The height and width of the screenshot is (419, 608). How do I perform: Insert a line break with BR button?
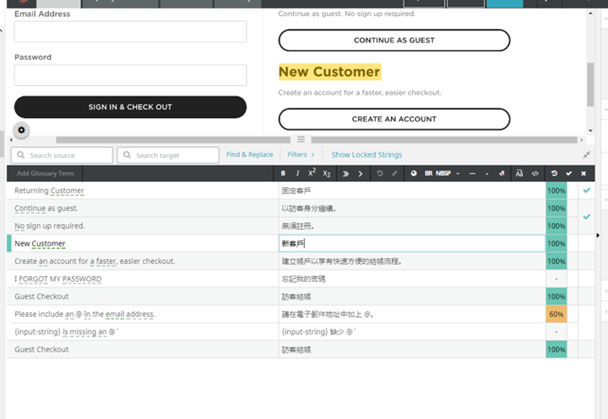click(x=429, y=174)
